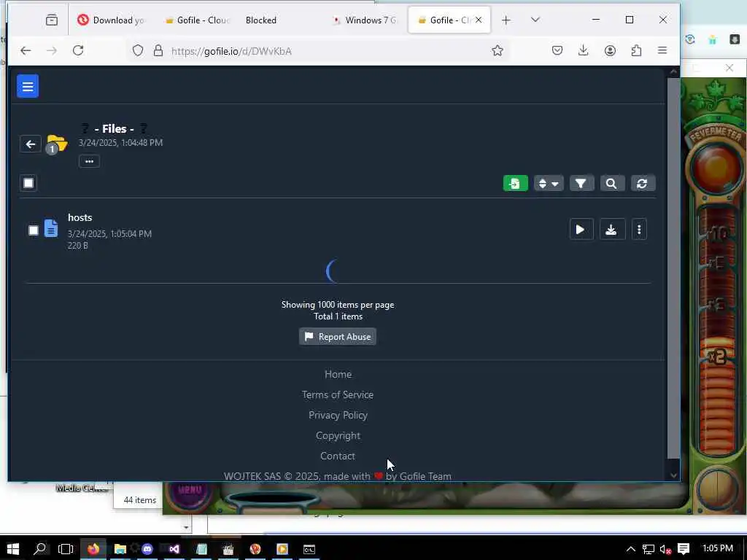747x560 pixels.
Task: Click the muted volume tray icon
Action: pyautogui.click(x=665, y=549)
